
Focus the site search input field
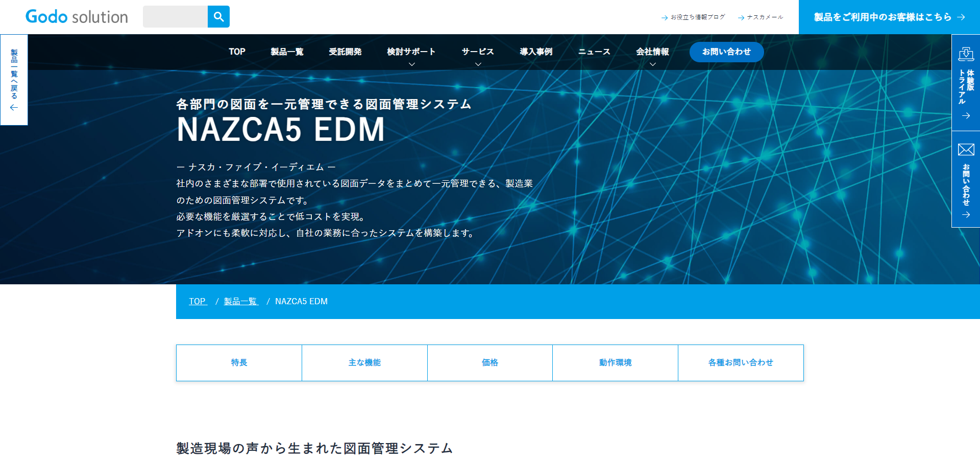coord(175,17)
